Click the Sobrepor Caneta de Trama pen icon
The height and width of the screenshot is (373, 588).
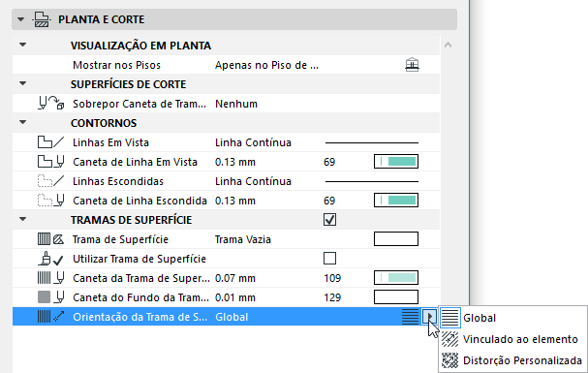[51, 104]
